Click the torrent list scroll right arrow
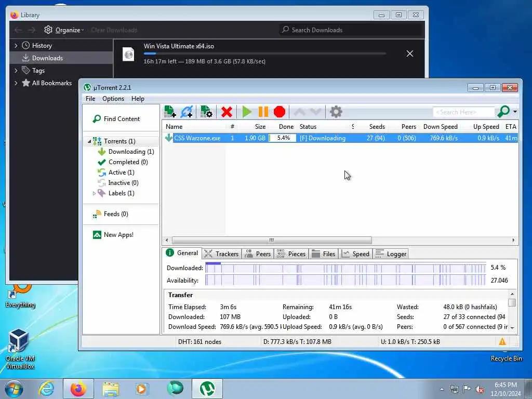 [x=513, y=240]
